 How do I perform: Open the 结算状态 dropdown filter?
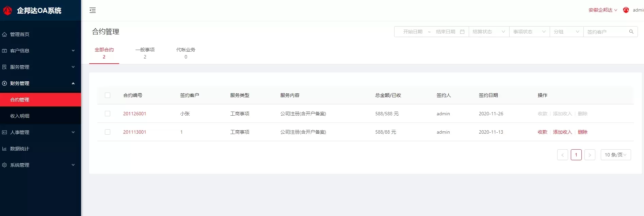488,32
